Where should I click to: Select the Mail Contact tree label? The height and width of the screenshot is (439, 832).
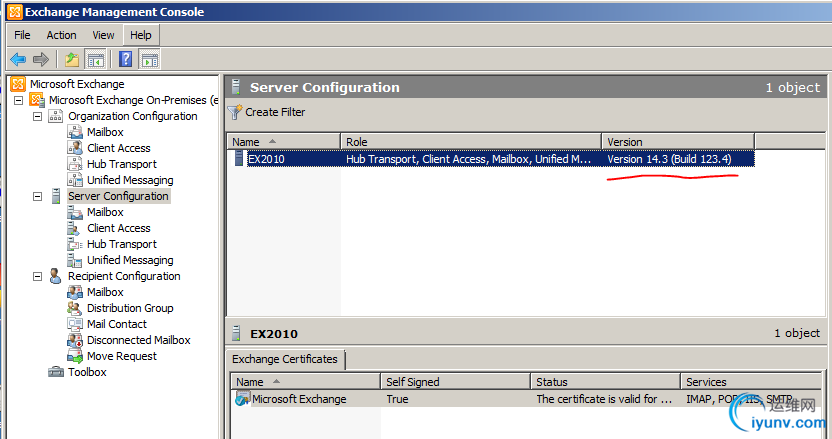[x=117, y=324]
